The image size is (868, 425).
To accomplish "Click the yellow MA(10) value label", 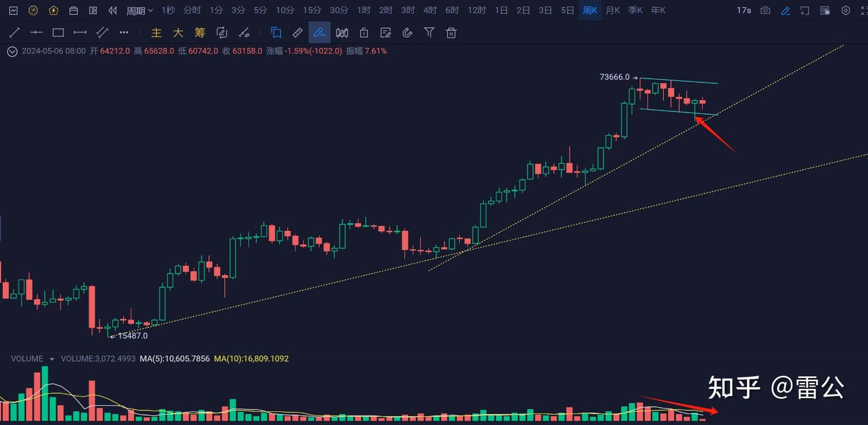I will point(251,358).
